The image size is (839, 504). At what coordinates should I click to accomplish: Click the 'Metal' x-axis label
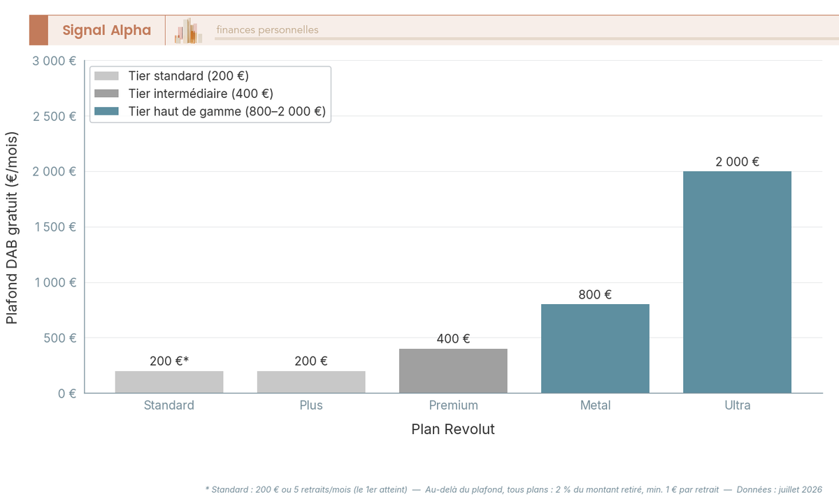pyautogui.click(x=595, y=405)
